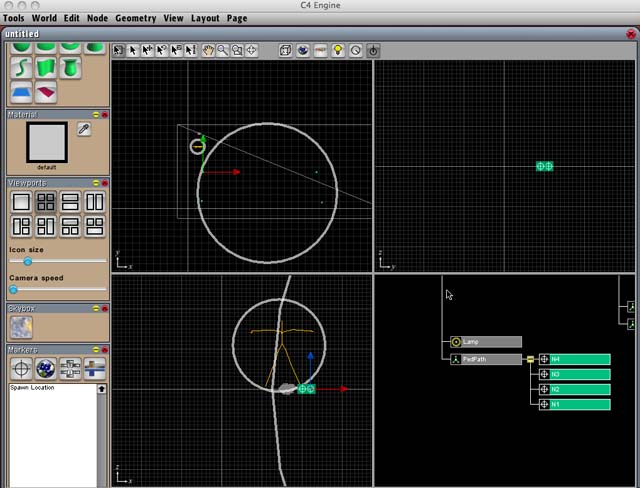Image resolution: width=640 pixels, height=488 pixels.
Task: Select the crosshair locator marker tool
Action: pos(21,367)
